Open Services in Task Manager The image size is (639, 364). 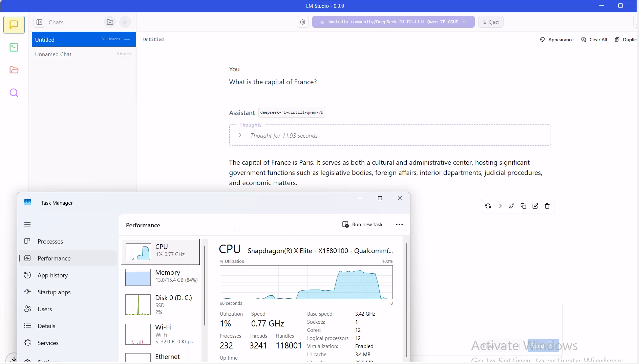(x=68, y=343)
